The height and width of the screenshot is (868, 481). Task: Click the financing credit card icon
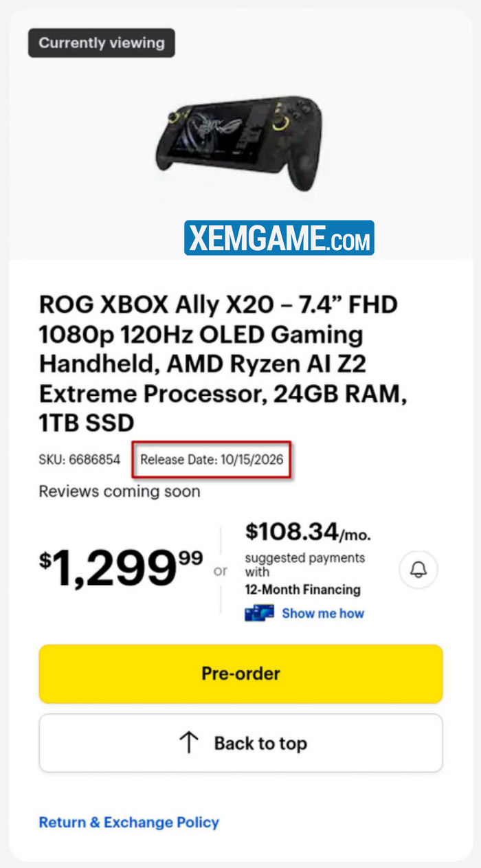pyautogui.click(x=260, y=613)
